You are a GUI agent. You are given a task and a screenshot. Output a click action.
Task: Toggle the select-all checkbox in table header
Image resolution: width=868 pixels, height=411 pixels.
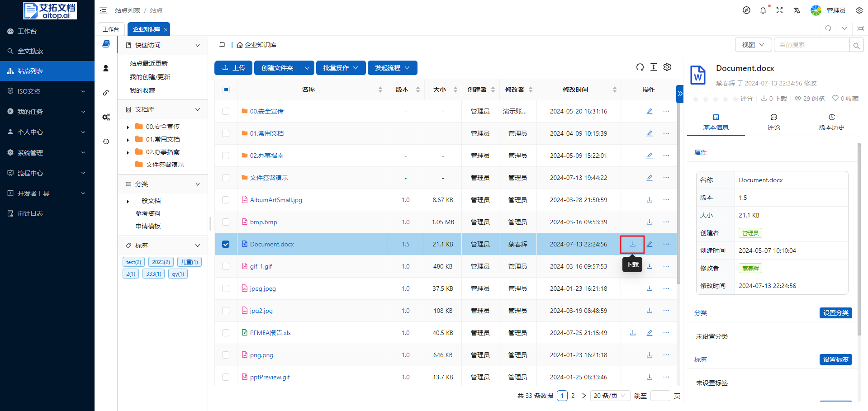(x=226, y=90)
